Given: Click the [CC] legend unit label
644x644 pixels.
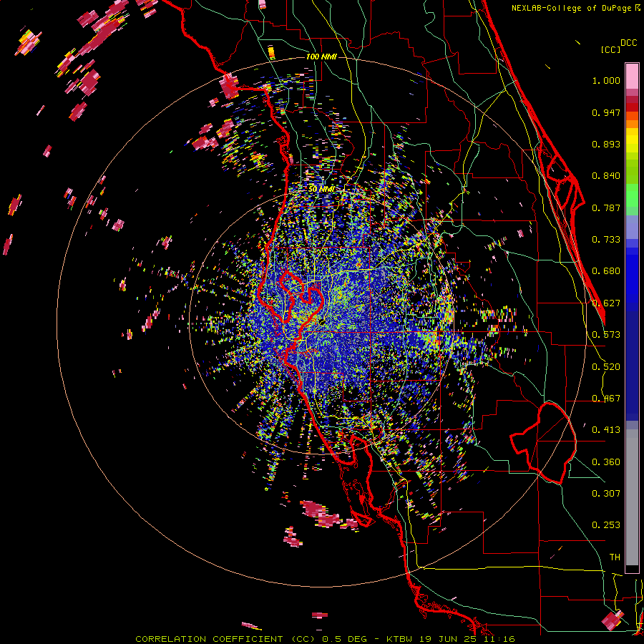Looking at the screenshot, I should (611, 49).
